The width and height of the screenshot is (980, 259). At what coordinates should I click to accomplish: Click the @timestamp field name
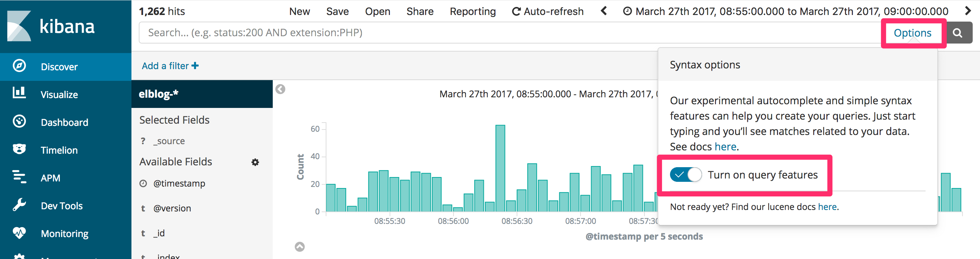(179, 184)
